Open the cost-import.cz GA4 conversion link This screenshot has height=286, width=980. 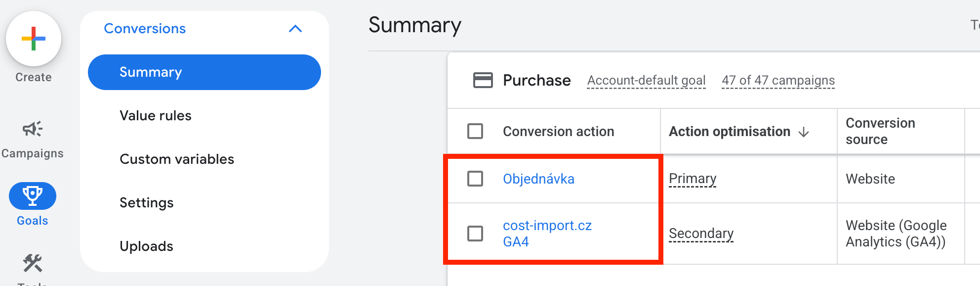point(547,233)
